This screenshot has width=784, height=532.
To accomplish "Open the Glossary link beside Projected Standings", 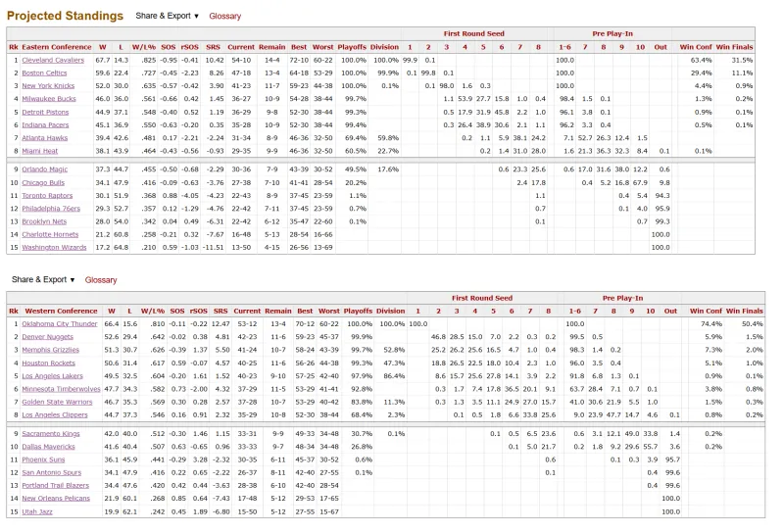I will click(225, 16).
